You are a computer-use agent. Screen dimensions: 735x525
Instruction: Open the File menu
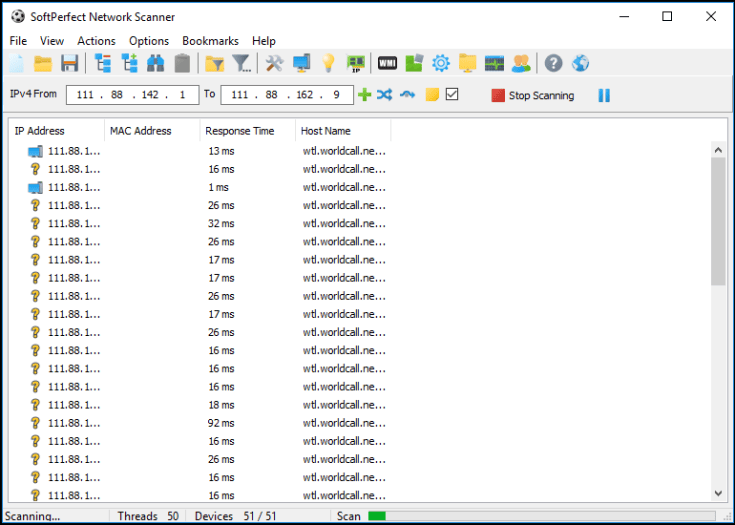click(x=18, y=41)
